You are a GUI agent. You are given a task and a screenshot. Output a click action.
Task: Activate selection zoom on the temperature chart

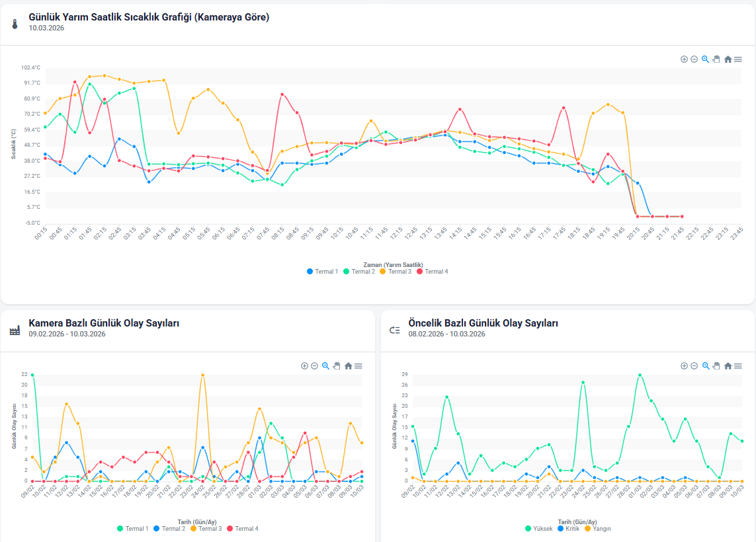705,59
